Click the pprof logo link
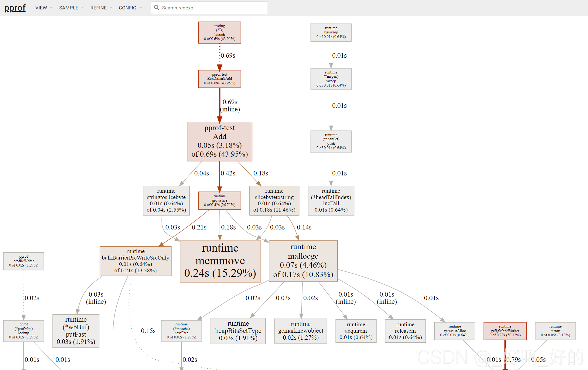The width and height of the screenshot is (588, 370). [15, 8]
